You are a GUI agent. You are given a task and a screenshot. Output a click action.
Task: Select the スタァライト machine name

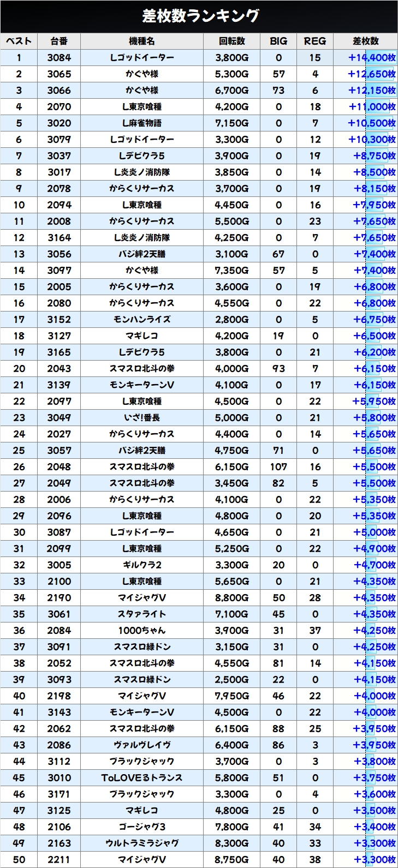point(142,614)
